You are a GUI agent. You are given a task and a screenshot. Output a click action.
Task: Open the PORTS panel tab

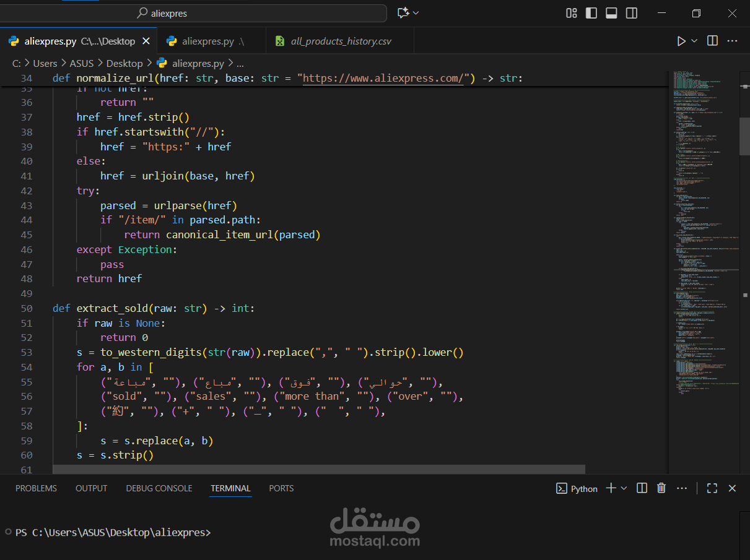point(281,488)
